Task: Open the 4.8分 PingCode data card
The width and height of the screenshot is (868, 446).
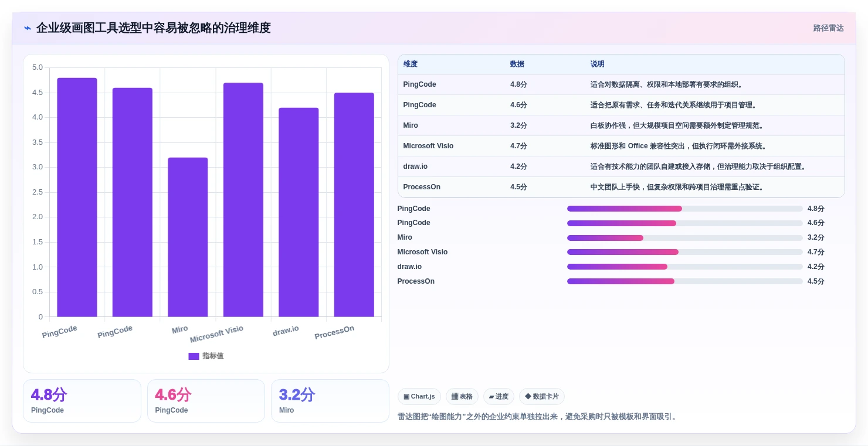Action: point(82,401)
